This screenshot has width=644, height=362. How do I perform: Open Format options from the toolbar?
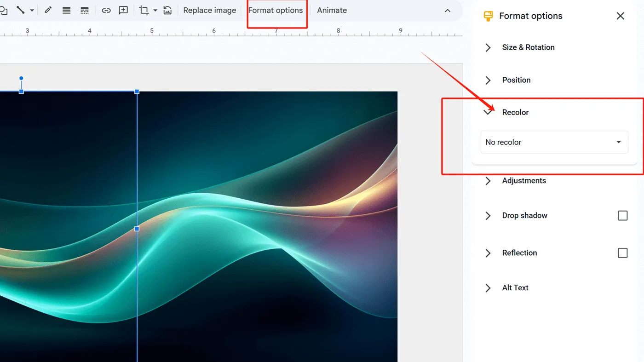point(276,10)
